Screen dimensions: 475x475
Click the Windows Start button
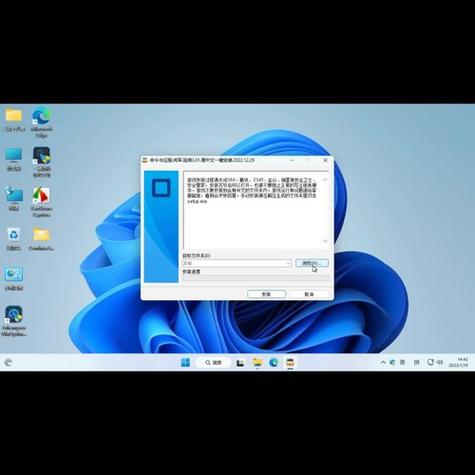185,362
